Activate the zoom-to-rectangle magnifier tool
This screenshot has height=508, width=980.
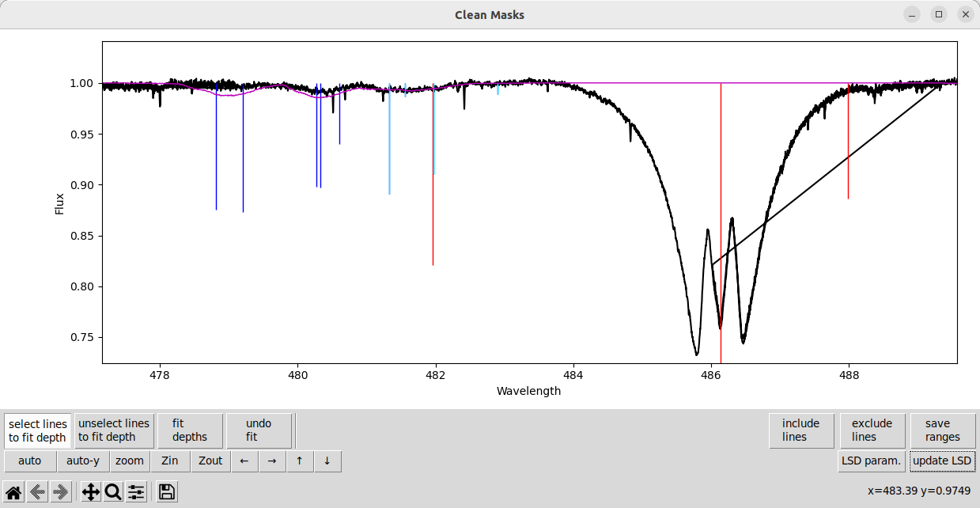113,492
